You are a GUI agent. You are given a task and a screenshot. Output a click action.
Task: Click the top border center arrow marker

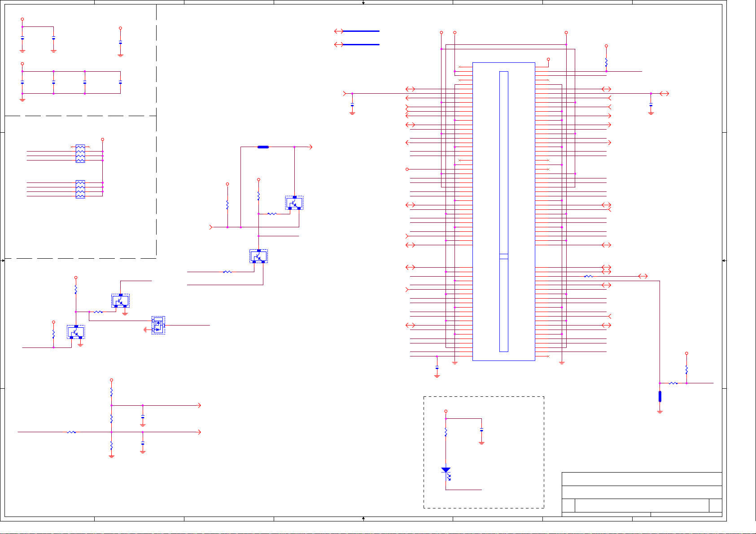[x=363, y=3]
